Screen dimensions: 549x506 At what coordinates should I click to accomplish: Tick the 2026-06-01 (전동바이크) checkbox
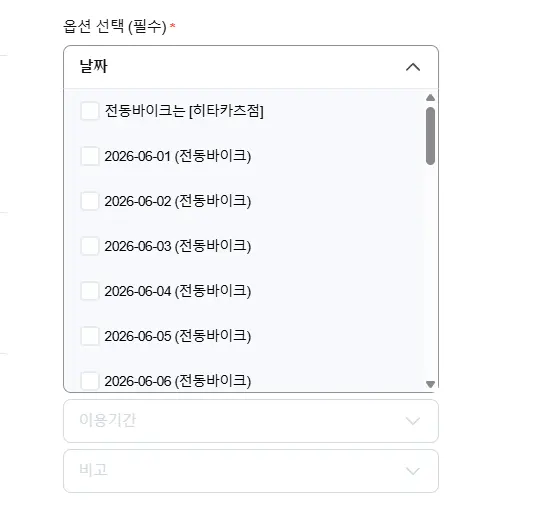(90, 156)
